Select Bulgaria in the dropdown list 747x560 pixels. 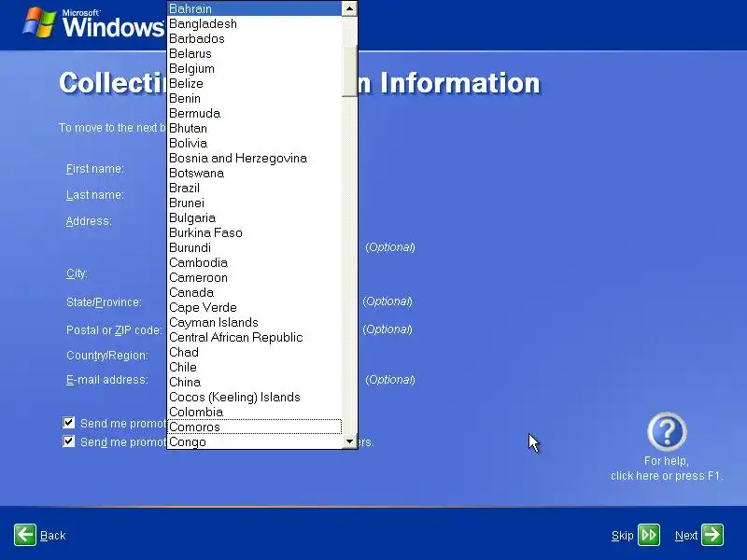point(254,217)
